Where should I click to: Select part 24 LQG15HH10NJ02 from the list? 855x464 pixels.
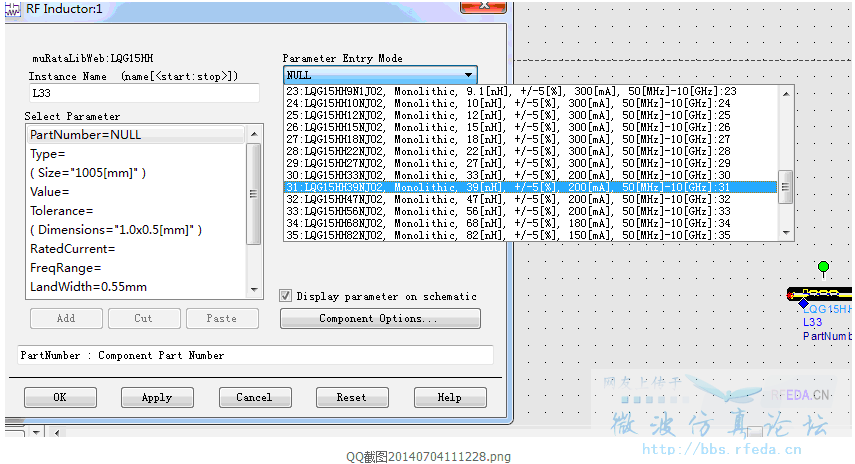(x=531, y=103)
